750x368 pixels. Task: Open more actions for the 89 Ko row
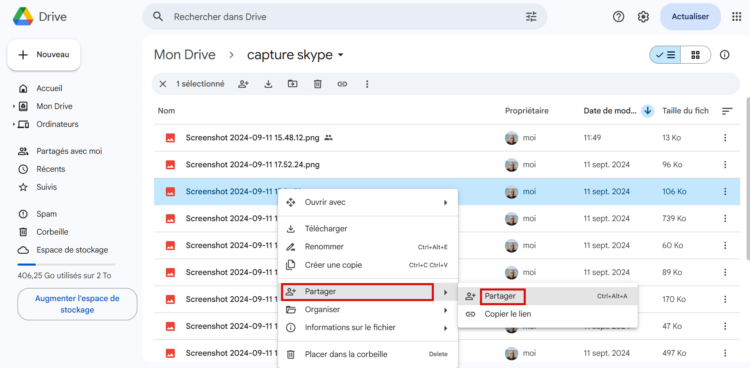tap(725, 272)
